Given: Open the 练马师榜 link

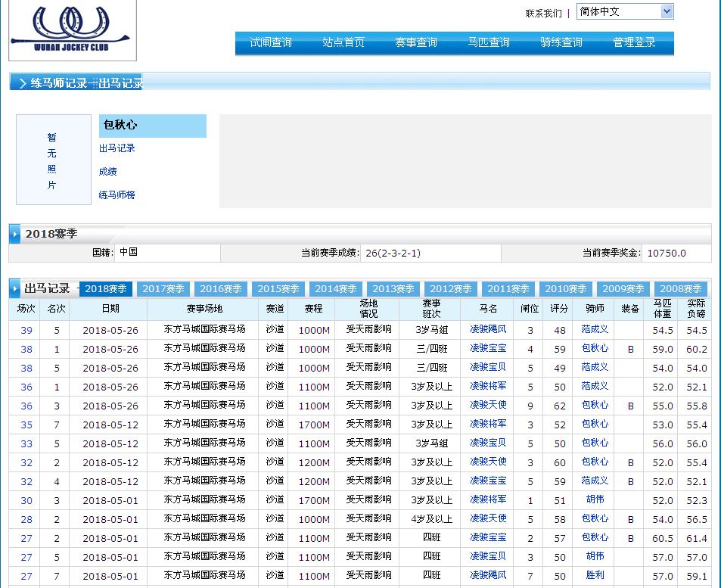Looking at the screenshot, I should pos(117,195).
